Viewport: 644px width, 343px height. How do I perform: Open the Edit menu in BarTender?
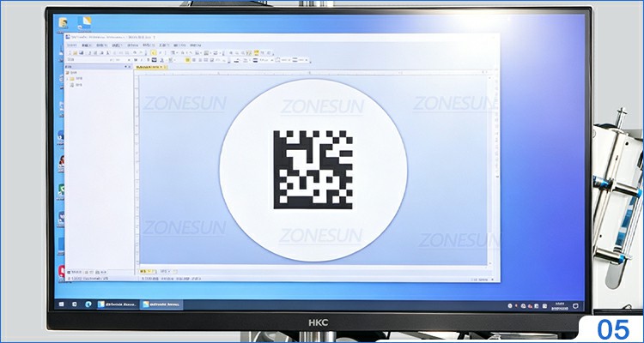[86, 45]
